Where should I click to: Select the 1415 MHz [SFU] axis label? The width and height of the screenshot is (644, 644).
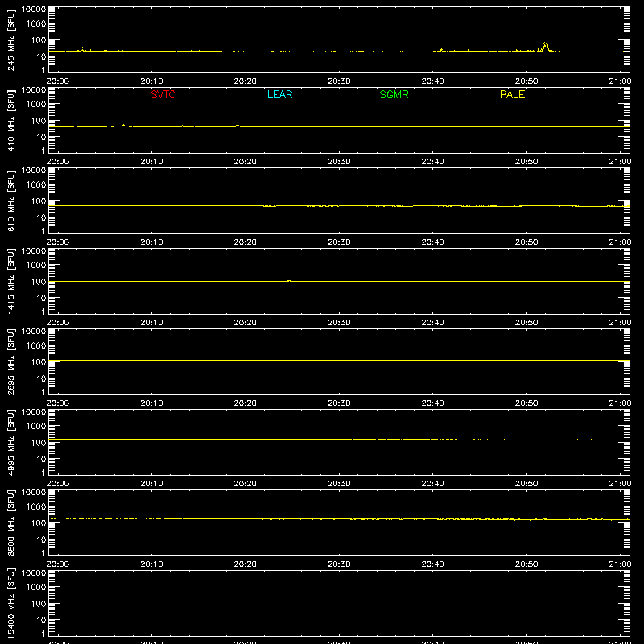click(x=10, y=282)
